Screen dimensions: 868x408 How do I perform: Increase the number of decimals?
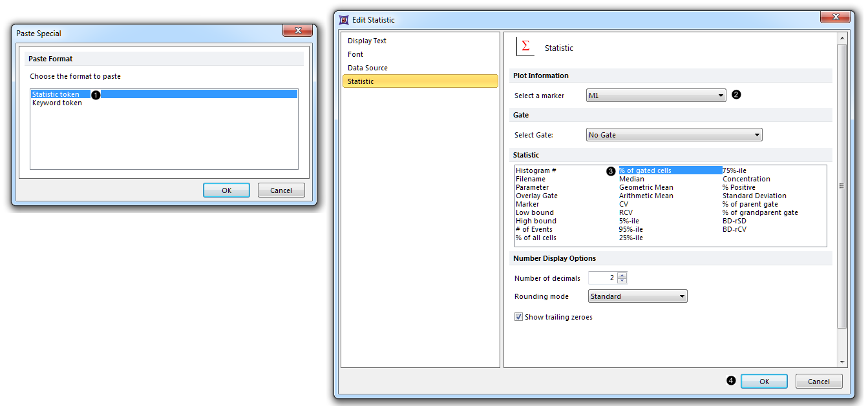[622, 275]
